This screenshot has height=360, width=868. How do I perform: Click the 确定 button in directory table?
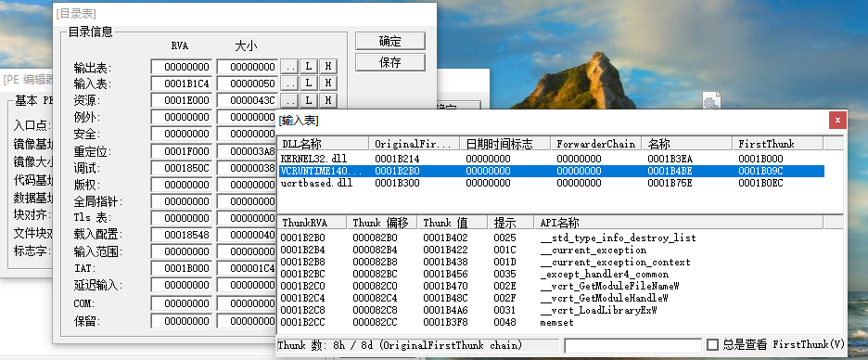(390, 41)
